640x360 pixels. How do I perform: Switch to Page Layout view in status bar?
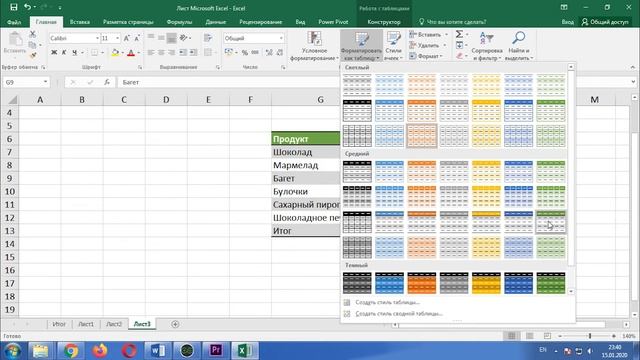point(529,336)
